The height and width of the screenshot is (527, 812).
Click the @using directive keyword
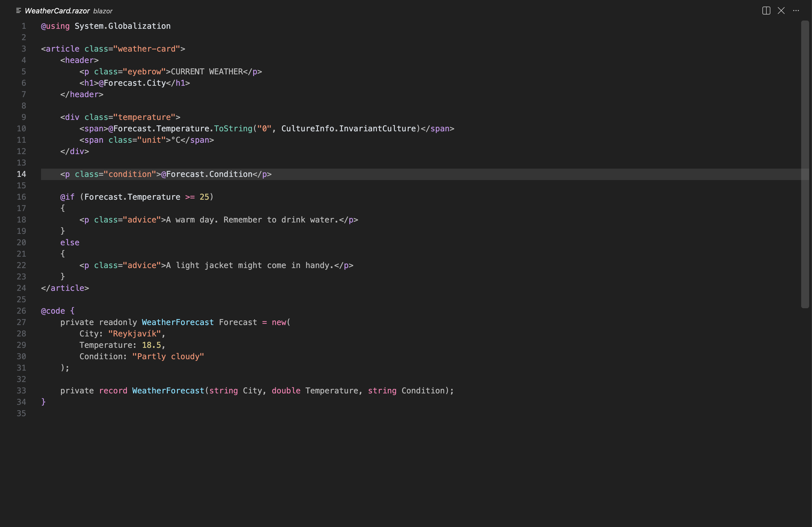click(x=55, y=26)
